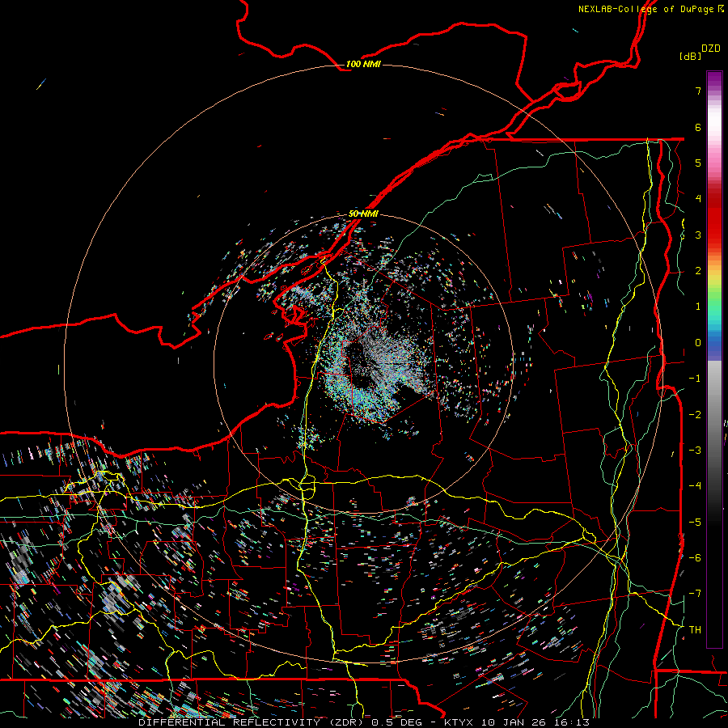
Task: Click the "TH" threshold label on color scale
Action: [695, 630]
